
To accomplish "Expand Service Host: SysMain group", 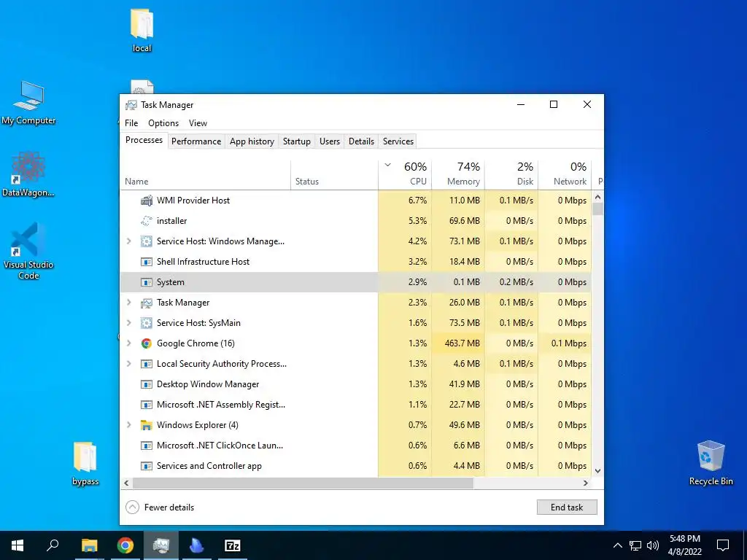I will tap(128, 323).
